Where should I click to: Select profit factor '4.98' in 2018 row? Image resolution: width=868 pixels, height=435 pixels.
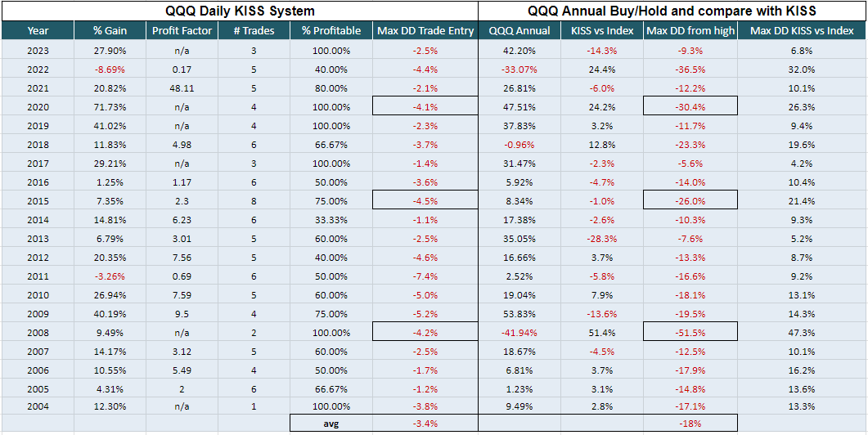[x=182, y=145]
